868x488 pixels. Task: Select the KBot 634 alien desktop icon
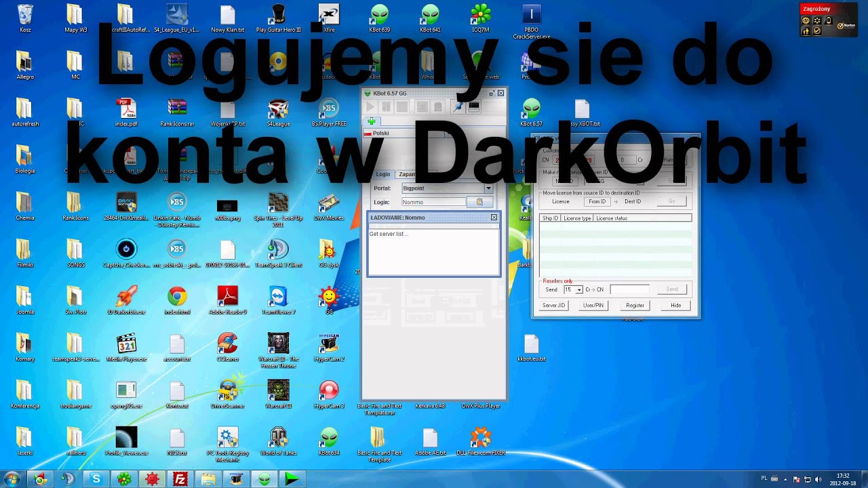(x=329, y=441)
